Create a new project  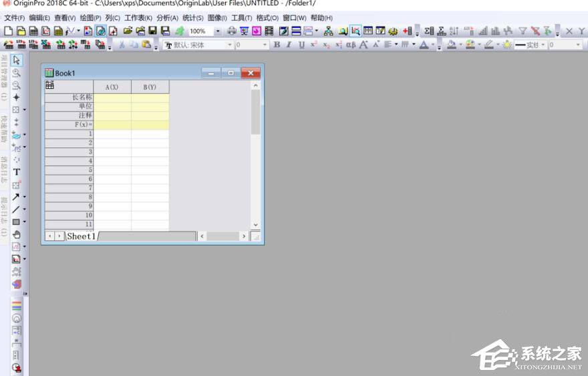[x=8, y=31]
